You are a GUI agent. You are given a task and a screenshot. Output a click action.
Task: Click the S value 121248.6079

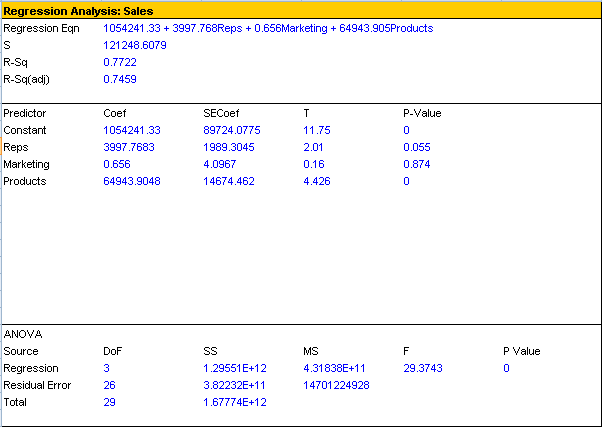tap(135, 45)
